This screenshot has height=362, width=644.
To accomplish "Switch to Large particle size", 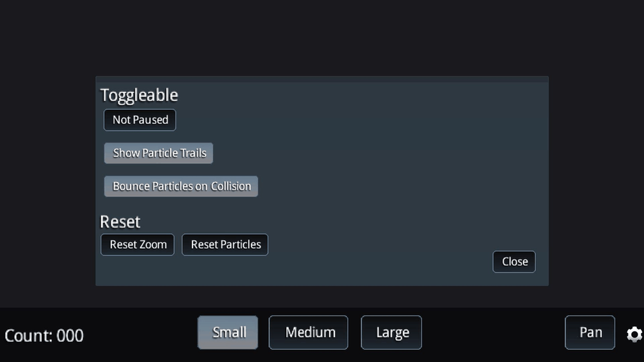I will 392,332.
